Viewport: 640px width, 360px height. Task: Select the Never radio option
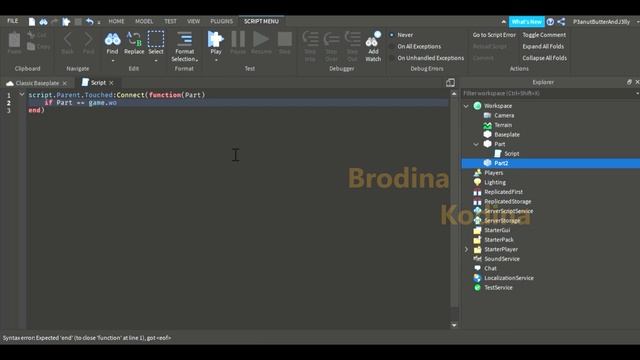(391, 35)
